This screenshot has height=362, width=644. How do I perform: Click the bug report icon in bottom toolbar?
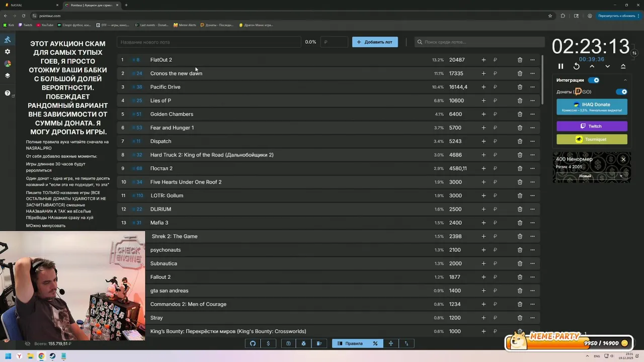click(303, 343)
